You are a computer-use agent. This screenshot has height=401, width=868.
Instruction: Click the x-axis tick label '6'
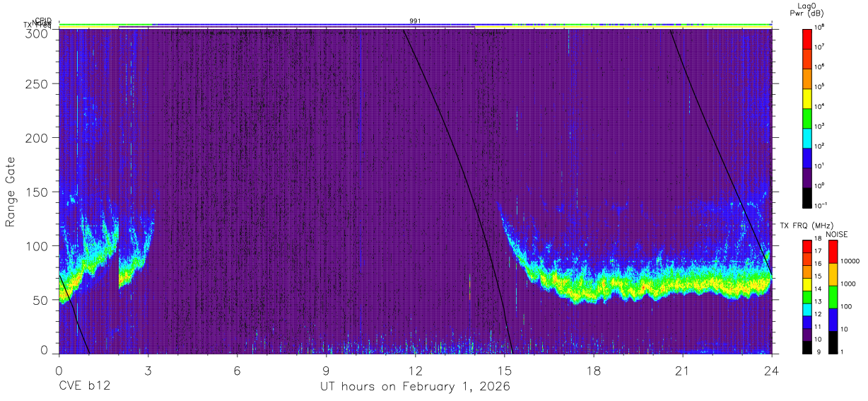(237, 371)
